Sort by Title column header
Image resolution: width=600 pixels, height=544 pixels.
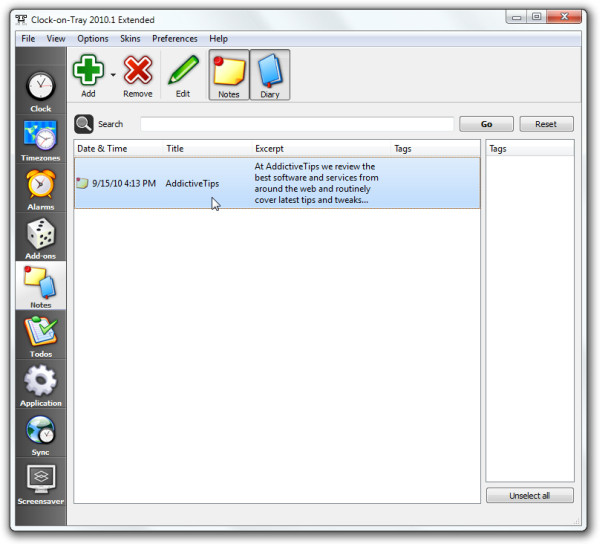[207, 148]
